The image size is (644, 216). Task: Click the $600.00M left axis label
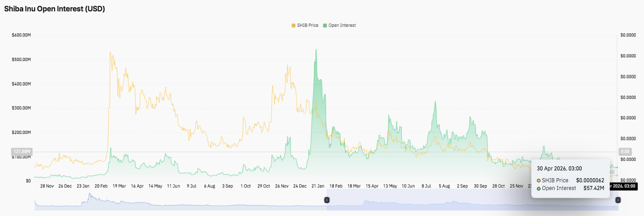pos(21,35)
